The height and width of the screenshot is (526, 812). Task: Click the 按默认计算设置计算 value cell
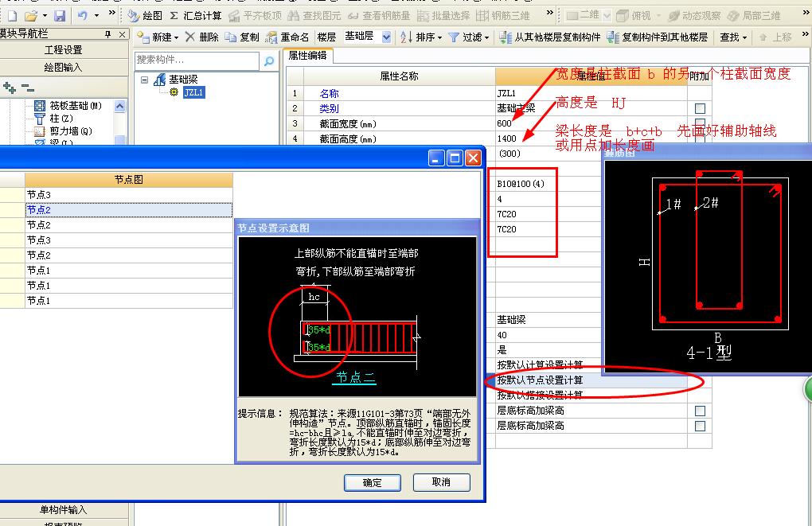tap(548, 364)
